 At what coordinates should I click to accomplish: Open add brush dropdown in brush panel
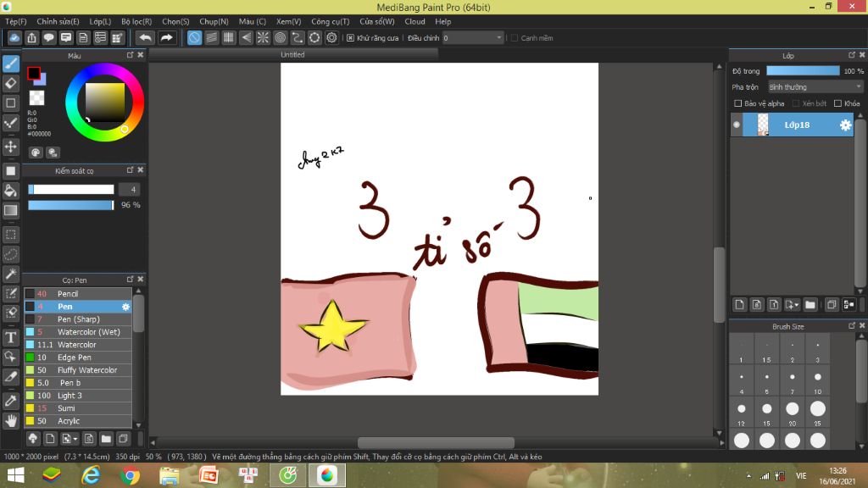coord(70,439)
